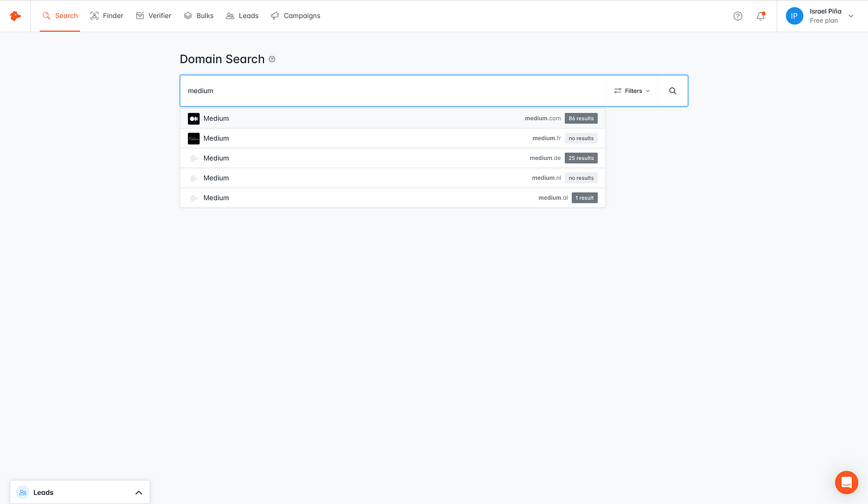The image size is (868, 504).
Task: Click the 25 results badge
Action: click(x=581, y=158)
